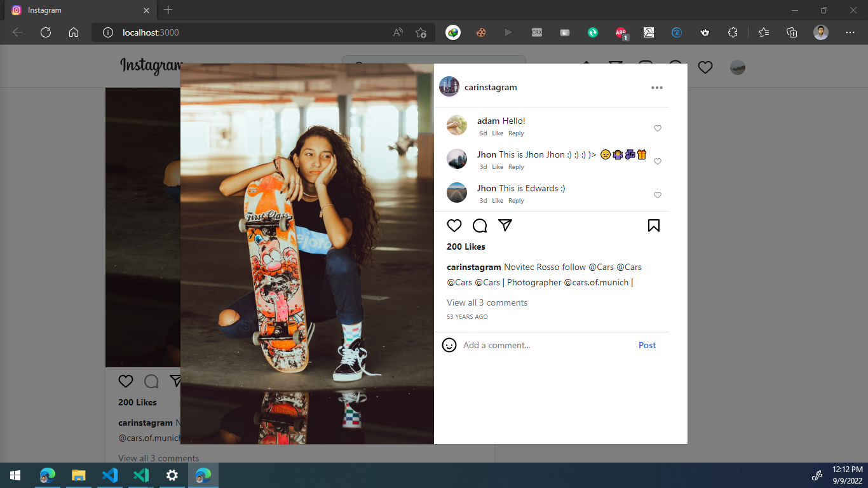Go to the browser home page icon
Image resolution: width=868 pixels, height=488 pixels.
coord(74,32)
